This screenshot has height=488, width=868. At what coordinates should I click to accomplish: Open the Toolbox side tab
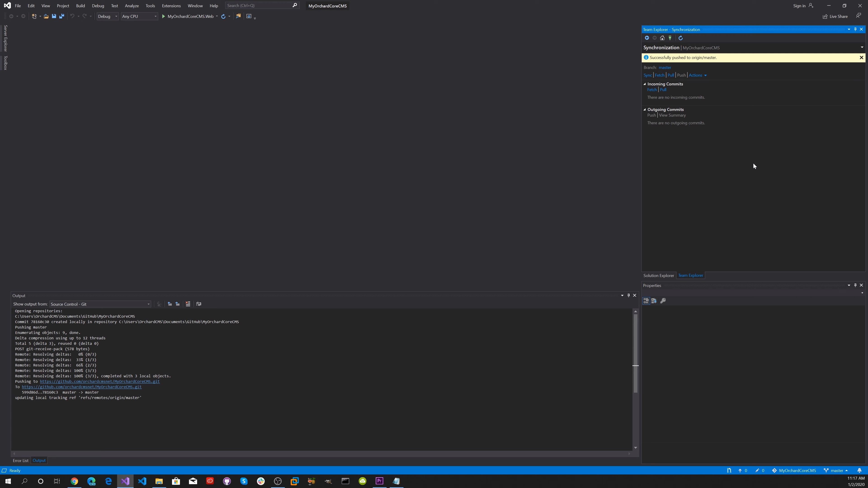[x=5, y=63]
